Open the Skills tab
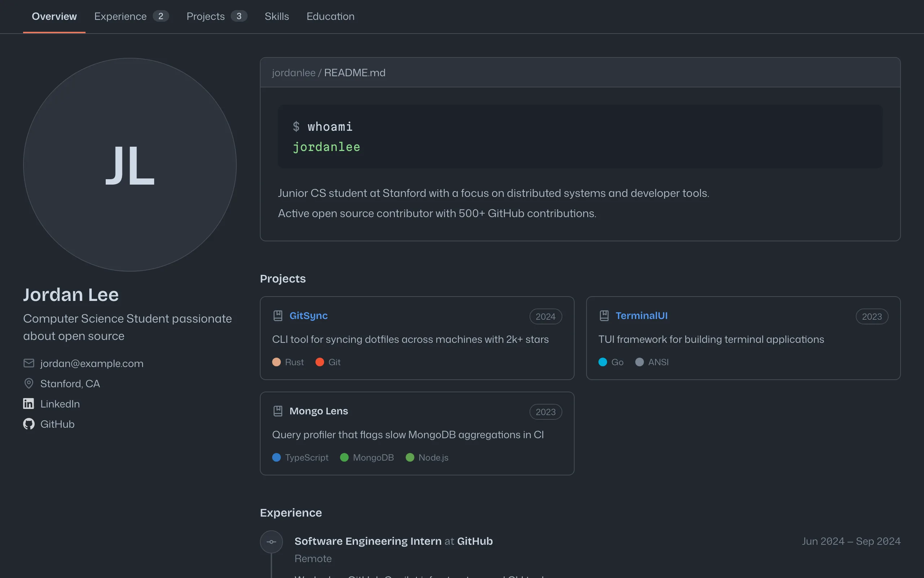Viewport: 924px width, 578px height. coord(277,17)
